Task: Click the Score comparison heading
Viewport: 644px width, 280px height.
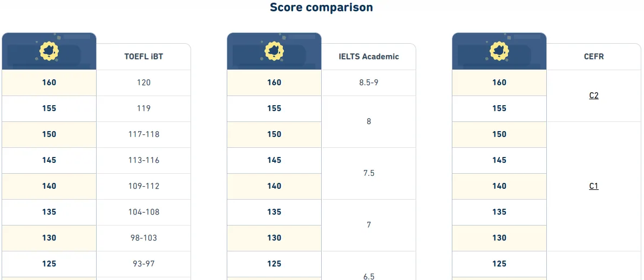Action: pyautogui.click(x=321, y=8)
